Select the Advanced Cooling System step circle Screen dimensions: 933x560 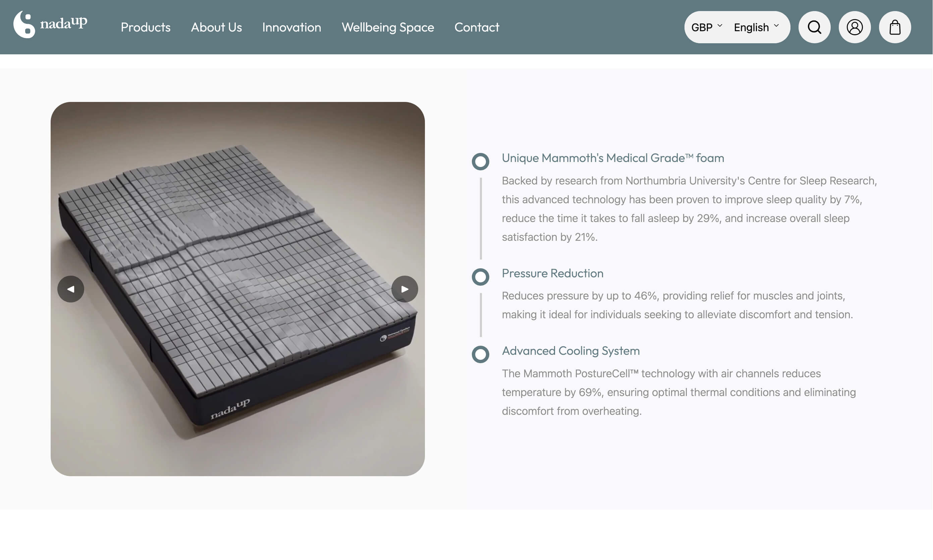[x=481, y=354]
